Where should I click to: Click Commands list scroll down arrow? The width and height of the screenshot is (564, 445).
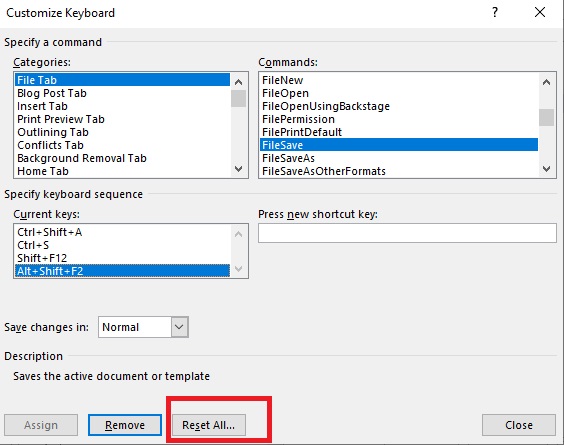(546, 168)
